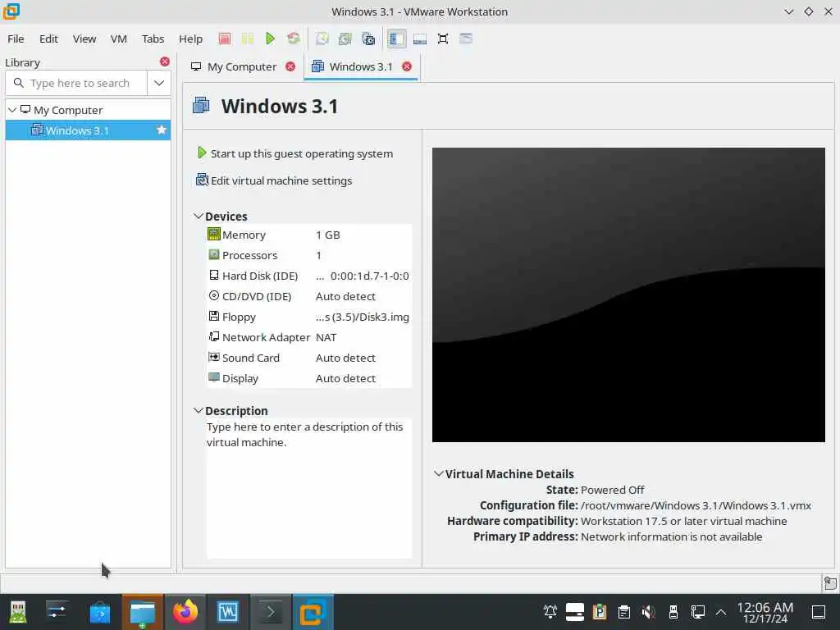840x630 pixels.
Task: Click the clipboard tray icon
Action: tap(624, 612)
